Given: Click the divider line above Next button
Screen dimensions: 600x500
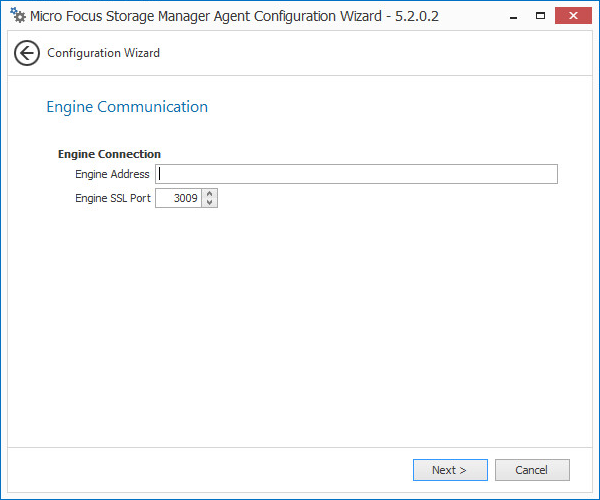Looking at the screenshot, I should 300,447.
